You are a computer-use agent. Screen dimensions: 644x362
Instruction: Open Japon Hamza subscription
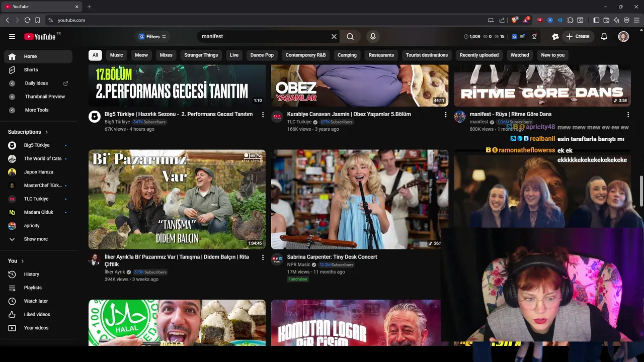(38, 172)
